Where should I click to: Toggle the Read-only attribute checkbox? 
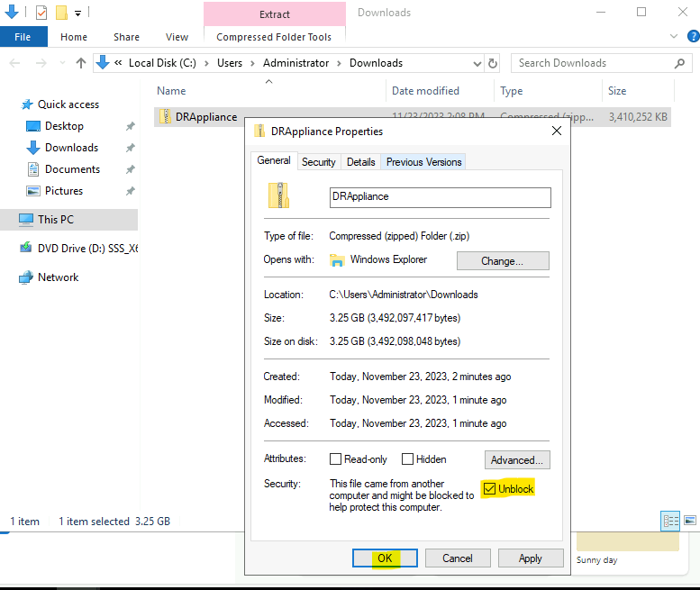335,459
